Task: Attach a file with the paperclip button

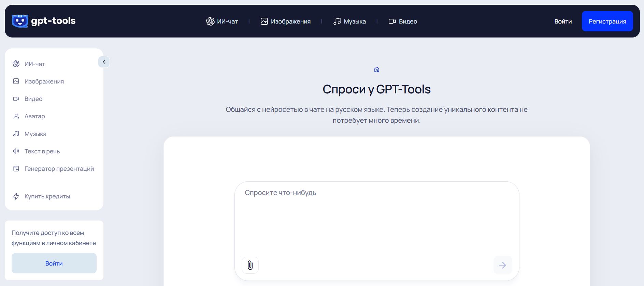Action: tap(250, 265)
